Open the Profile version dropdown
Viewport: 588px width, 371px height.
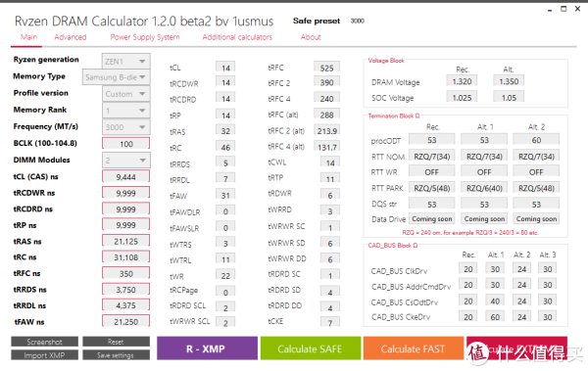tap(126, 94)
